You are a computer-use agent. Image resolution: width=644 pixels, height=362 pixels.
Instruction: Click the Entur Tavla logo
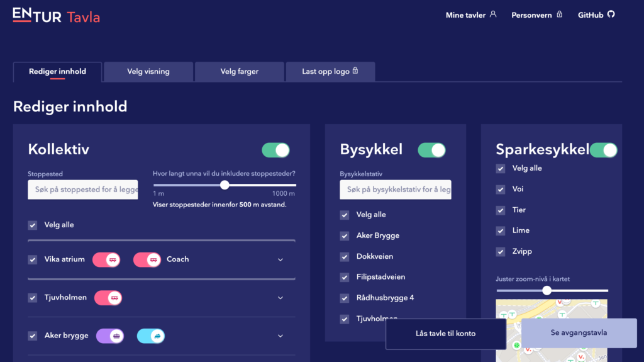(x=56, y=15)
